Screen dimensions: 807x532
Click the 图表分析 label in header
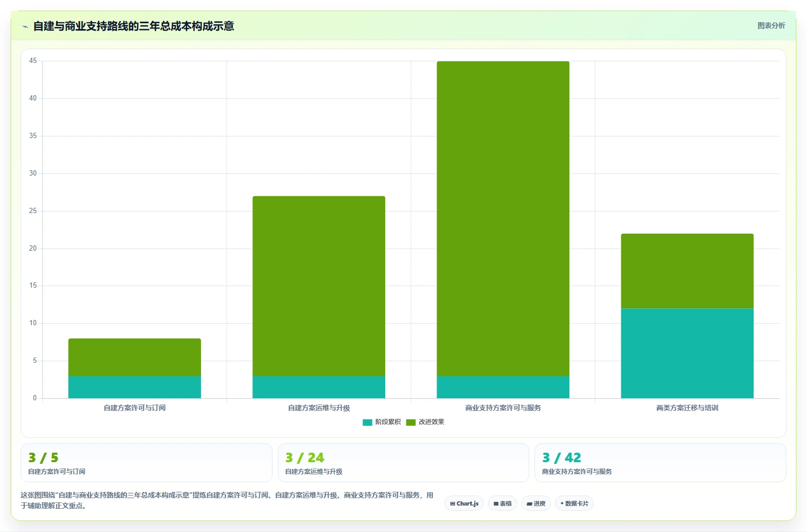(771, 25)
